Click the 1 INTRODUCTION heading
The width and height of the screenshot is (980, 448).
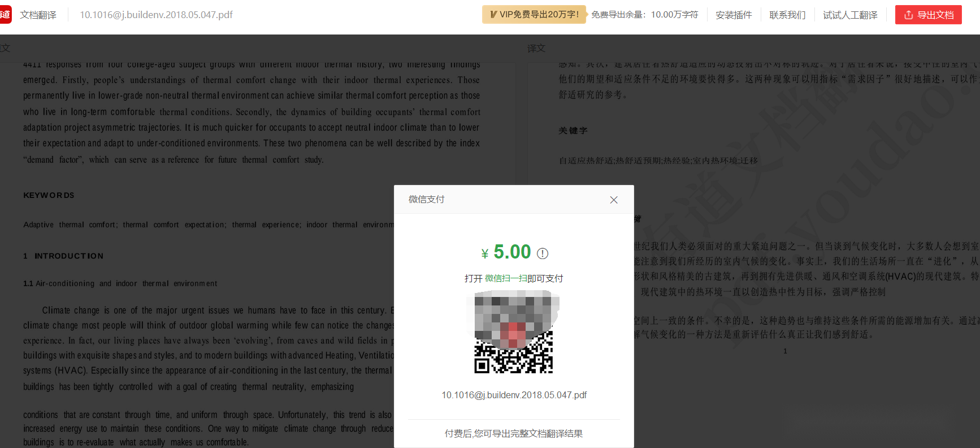point(63,256)
